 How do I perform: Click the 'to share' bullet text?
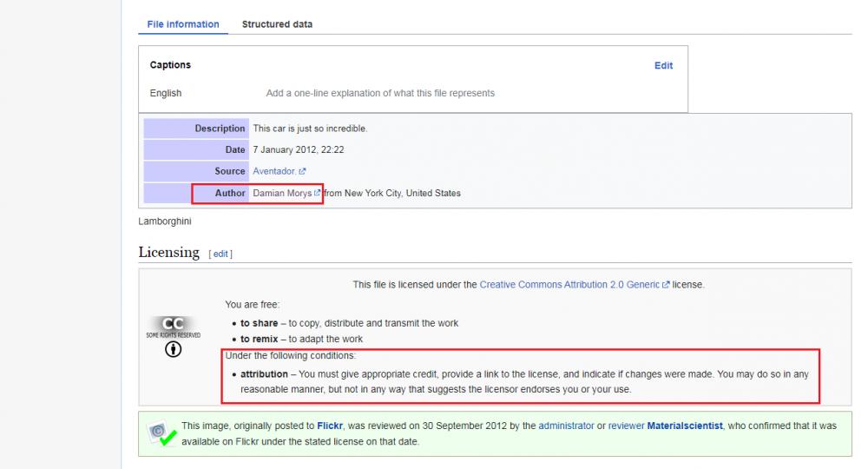click(x=349, y=323)
